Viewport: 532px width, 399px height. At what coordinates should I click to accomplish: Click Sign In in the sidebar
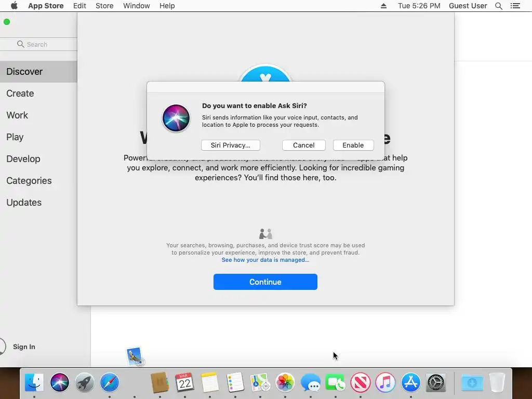24,347
